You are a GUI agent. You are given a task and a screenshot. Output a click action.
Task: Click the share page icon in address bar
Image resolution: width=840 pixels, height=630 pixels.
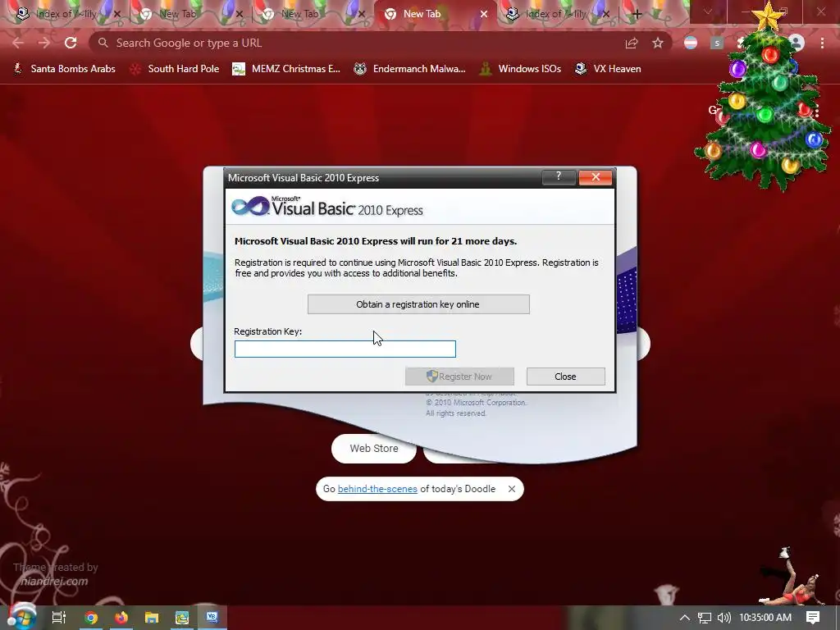point(632,43)
